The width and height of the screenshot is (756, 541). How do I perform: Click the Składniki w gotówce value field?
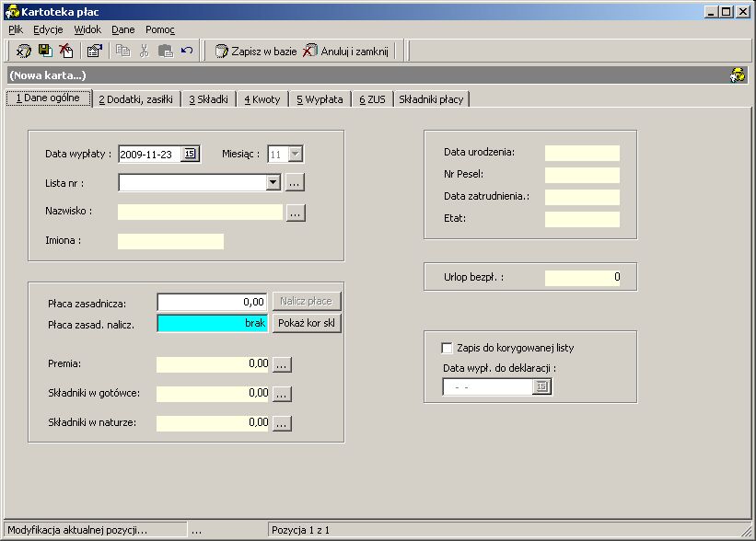[x=213, y=394]
